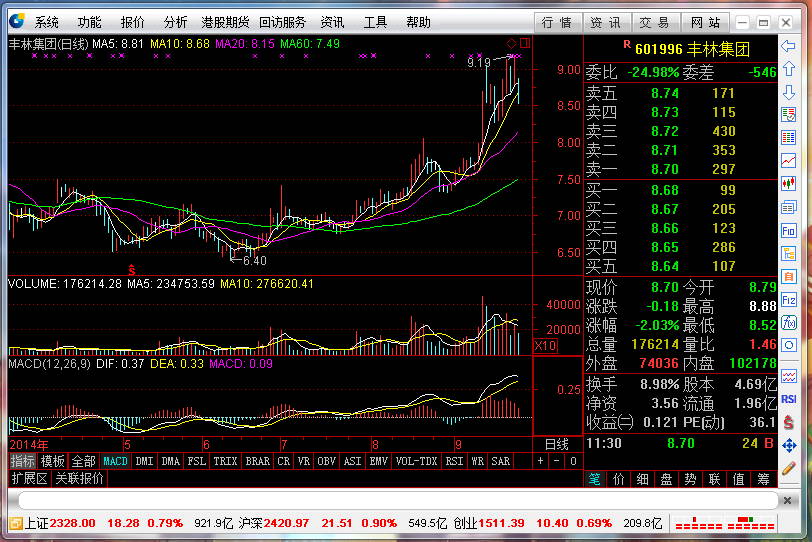Screen dimensions: 812x542
Task: Click the 行情 quotes button
Action: 557,22
